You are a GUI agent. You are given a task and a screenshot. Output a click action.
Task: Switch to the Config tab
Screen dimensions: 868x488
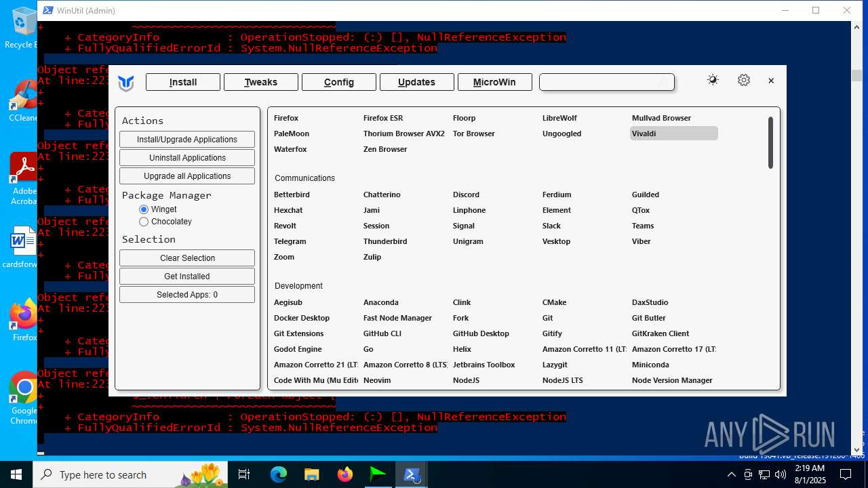[339, 82]
